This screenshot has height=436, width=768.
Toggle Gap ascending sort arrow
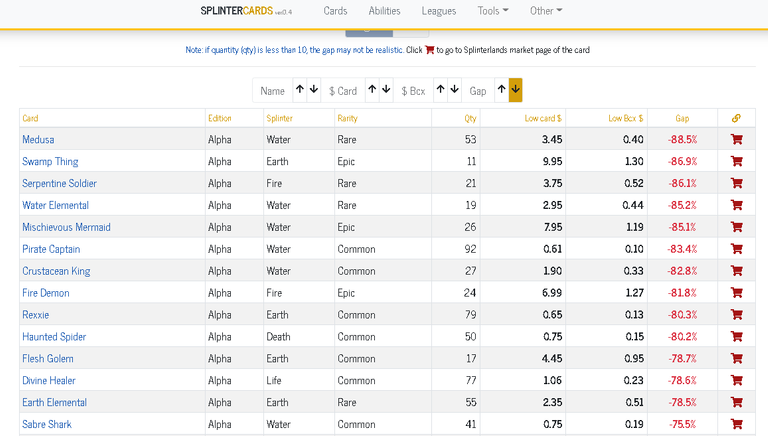point(502,90)
